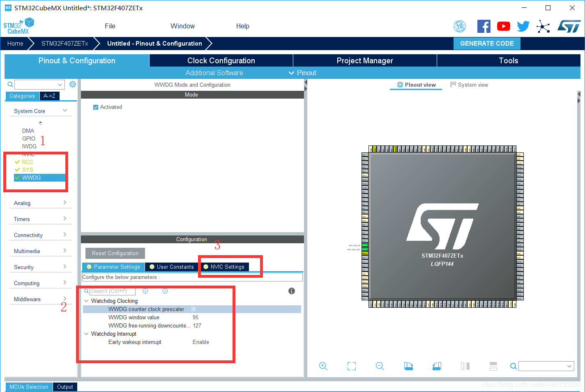Switch to Tools tab

(x=509, y=60)
